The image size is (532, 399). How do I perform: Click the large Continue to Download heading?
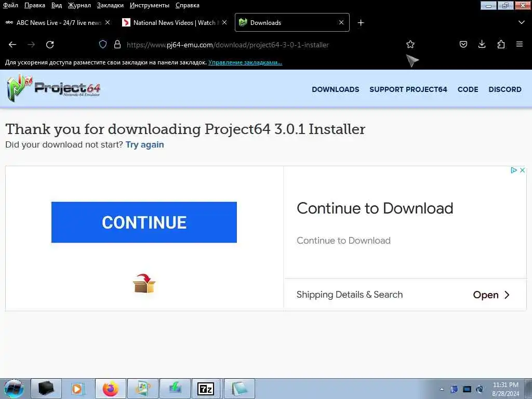[x=375, y=208]
